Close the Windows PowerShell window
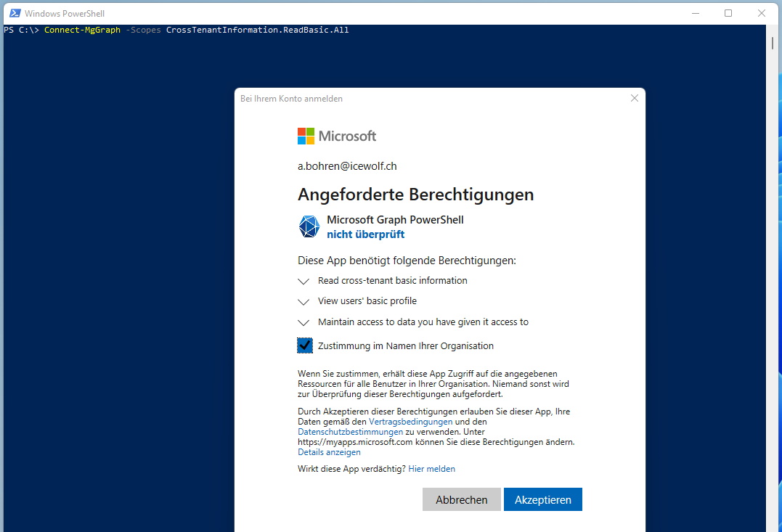Screen dimensions: 782x532 pos(762,13)
